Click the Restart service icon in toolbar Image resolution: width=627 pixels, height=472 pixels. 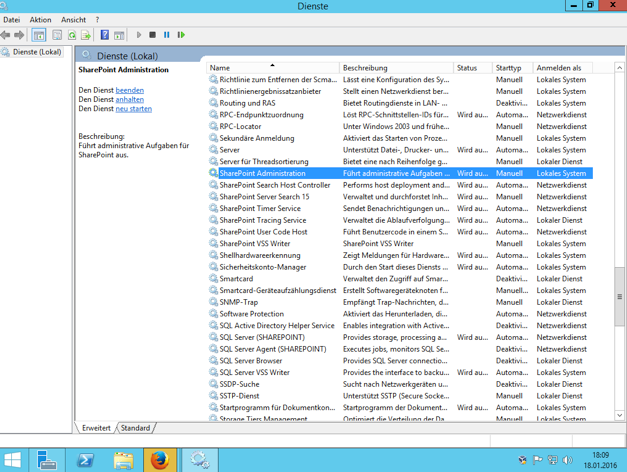click(181, 35)
